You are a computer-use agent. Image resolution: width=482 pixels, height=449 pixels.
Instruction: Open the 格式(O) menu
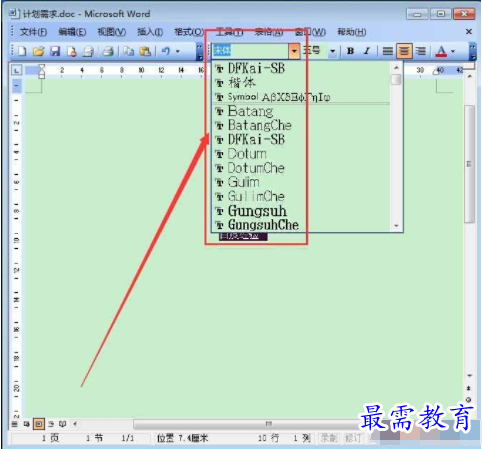(x=189, y=32)
